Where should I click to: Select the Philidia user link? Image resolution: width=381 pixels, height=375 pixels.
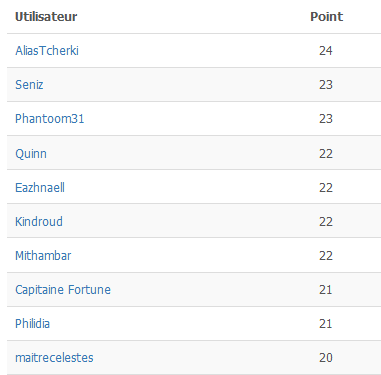[33, 324]
